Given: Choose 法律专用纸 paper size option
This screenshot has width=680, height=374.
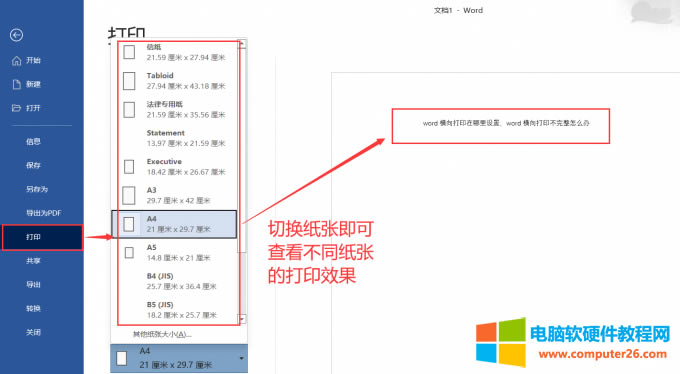Looking at the screenshot, I should tap(178, 109).
